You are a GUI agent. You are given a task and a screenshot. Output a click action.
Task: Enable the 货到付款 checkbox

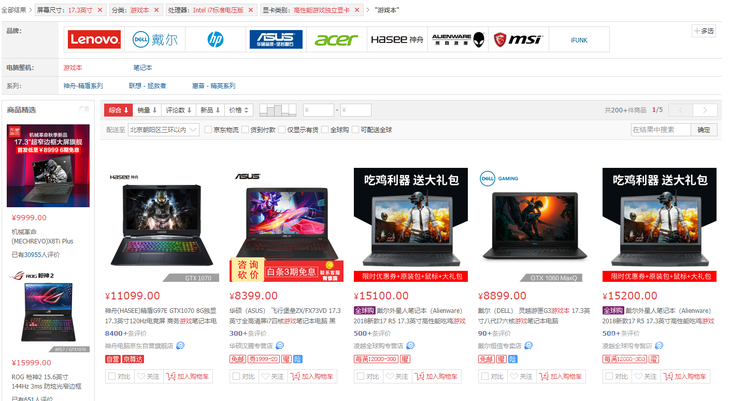(245, 130)
